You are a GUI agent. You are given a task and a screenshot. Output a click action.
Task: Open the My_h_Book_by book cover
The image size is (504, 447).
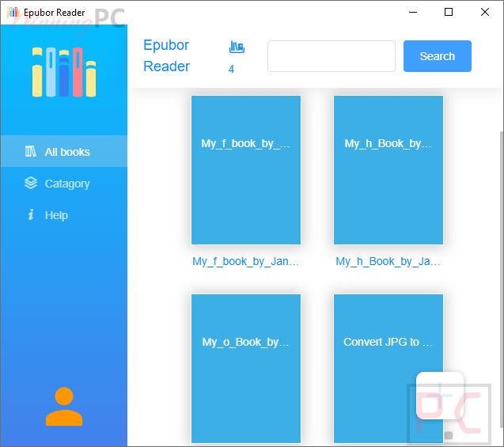[388, 170]
